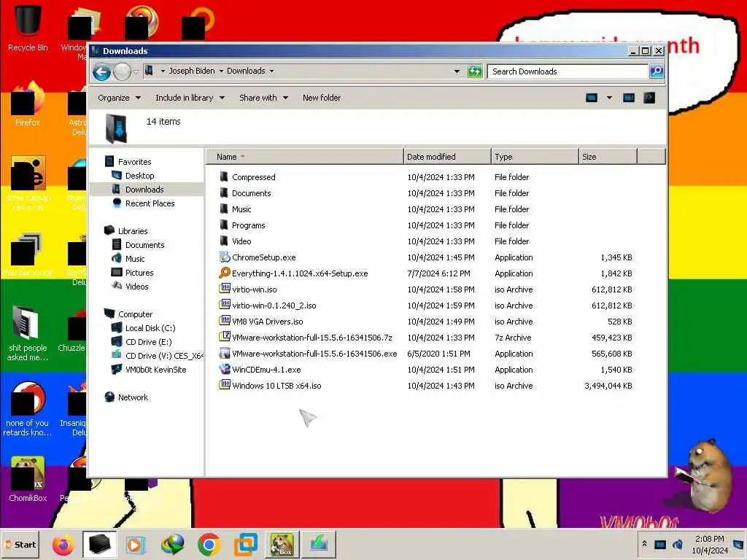Open VirtualBox-style blue squares taskbar icon
This screenshot has height=560, width=747.
point(245,545)
